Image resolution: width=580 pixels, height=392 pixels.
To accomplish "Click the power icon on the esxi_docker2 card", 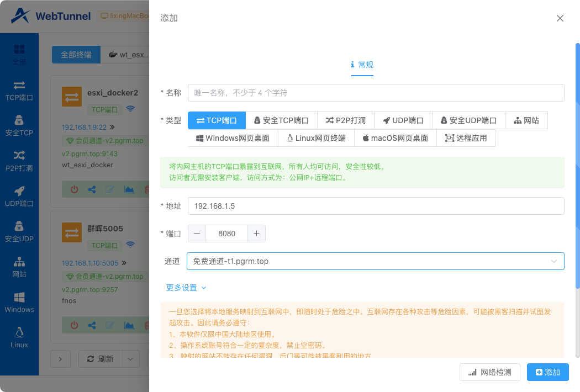I will (x=74, y=189).
